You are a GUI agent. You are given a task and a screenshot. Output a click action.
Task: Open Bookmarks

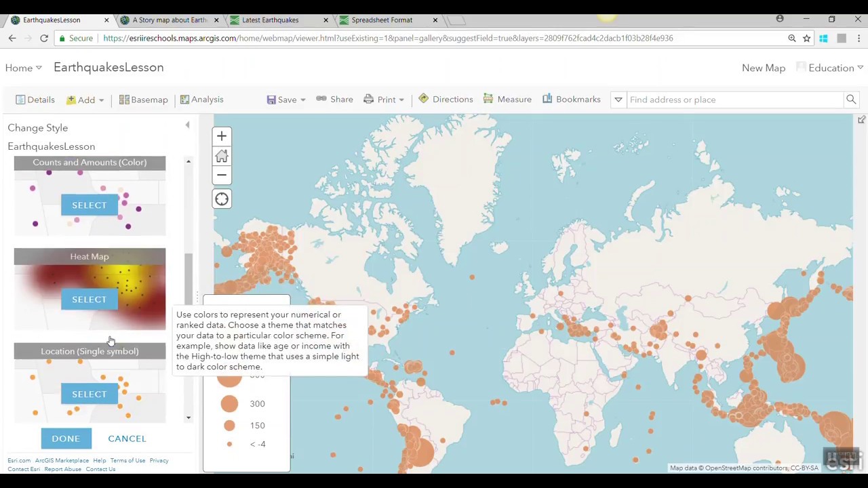[572, 100]
